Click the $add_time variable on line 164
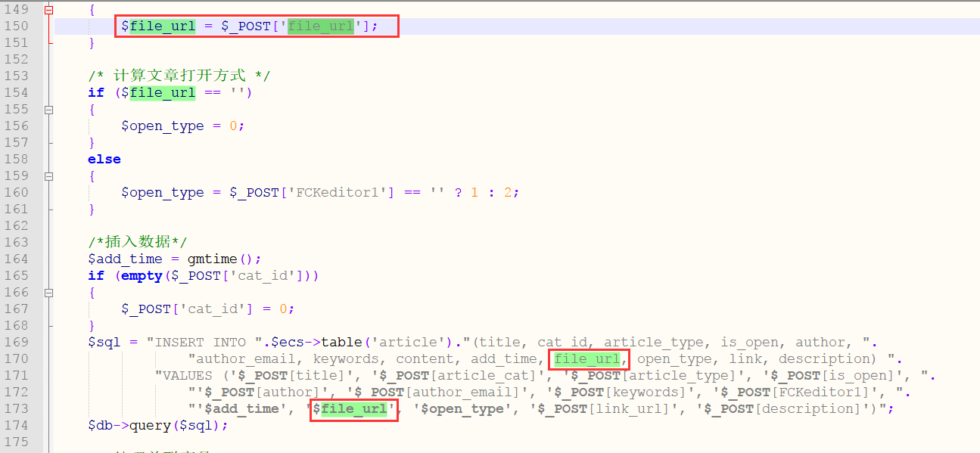 125,259
